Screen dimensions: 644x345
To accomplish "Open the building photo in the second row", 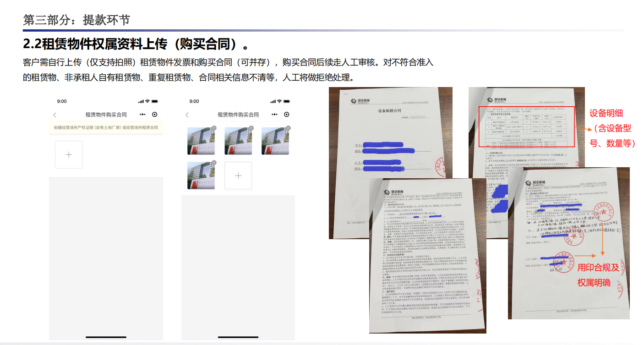I will (x=201, y=175).
